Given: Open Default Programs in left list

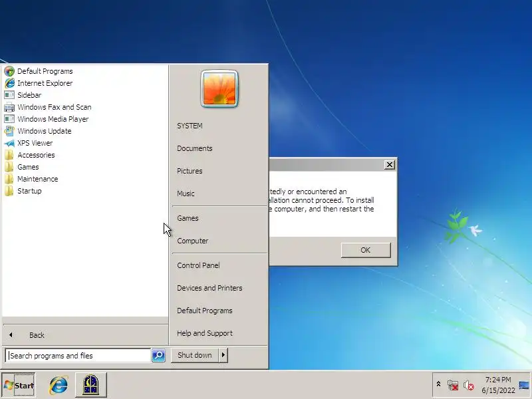Looking at the screenshot, I should pyautogui.click(x=45, y=71).
